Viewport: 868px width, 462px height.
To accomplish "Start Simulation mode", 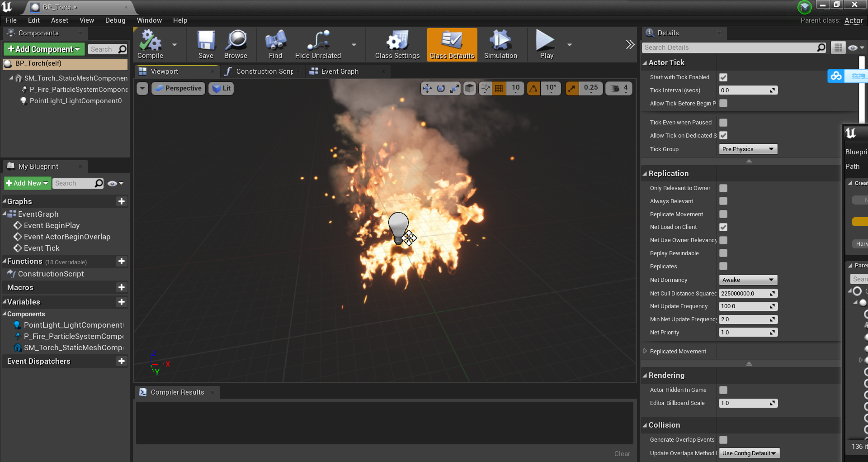I will tap(500, 44).
